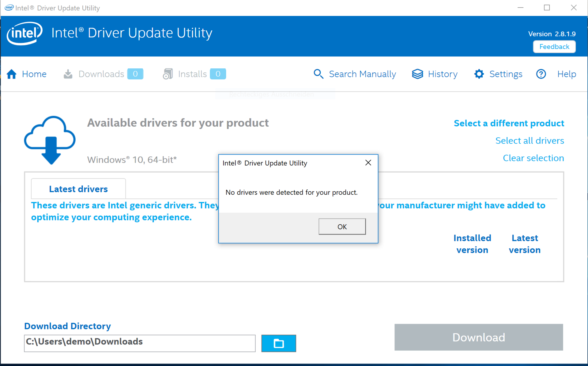Open the History page
The image size is (588, 366).
(x=443, y=74)
